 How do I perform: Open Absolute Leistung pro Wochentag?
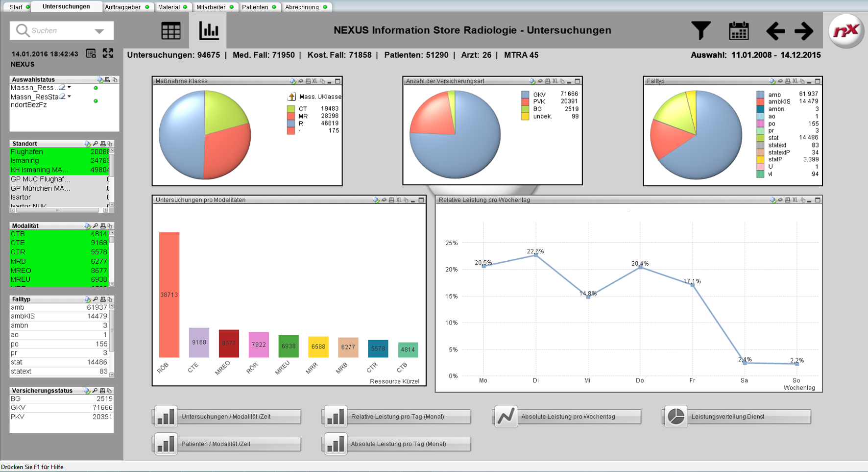567,417
